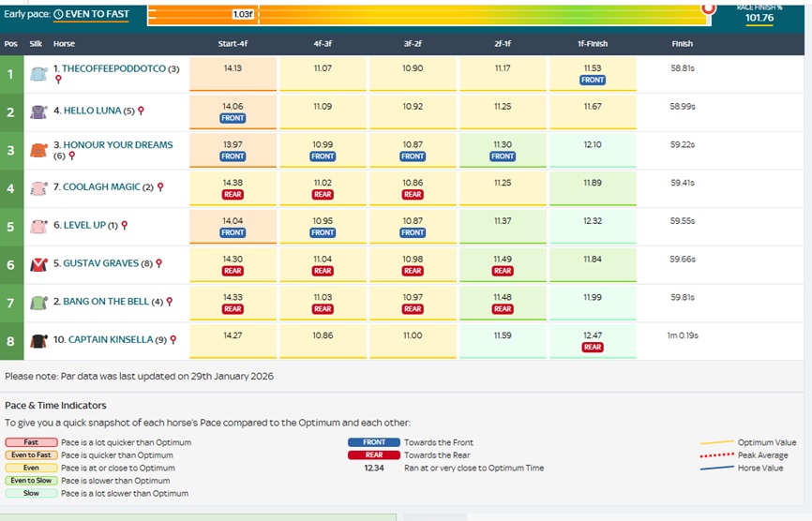Click the red pin next to Hello Luna
Image resolution: width=812 pixels, height=521 pixels.
tap(141, 111)
